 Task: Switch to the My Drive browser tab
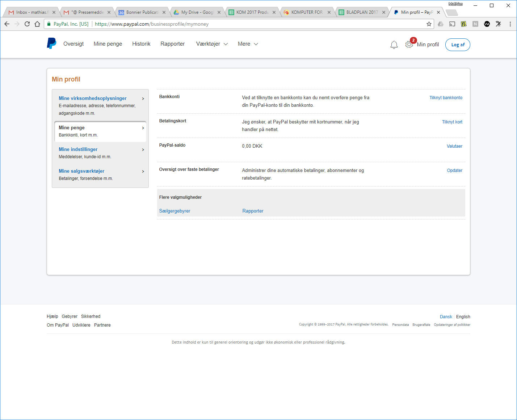click(197, 12)
